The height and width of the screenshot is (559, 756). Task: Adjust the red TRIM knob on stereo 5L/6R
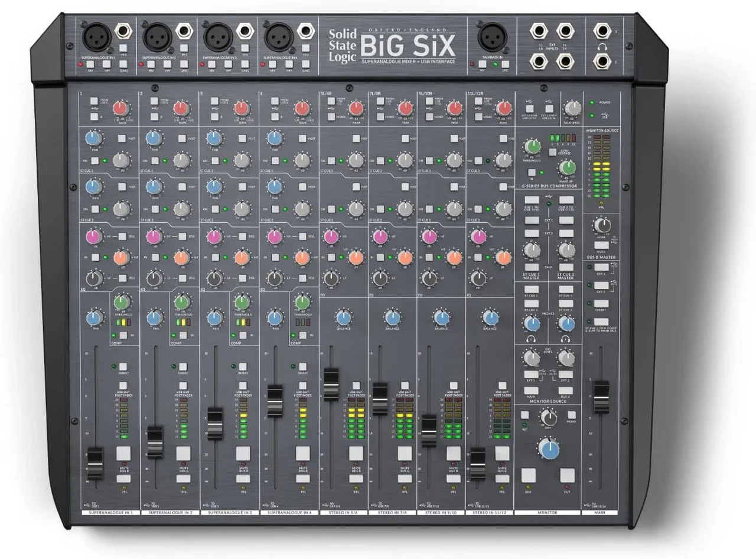tap(356, 108)
